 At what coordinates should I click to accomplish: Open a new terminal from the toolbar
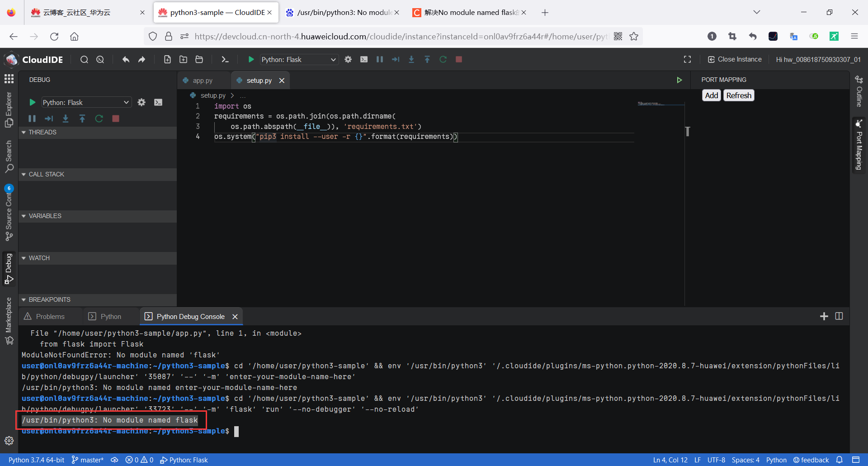coord(225,59)
